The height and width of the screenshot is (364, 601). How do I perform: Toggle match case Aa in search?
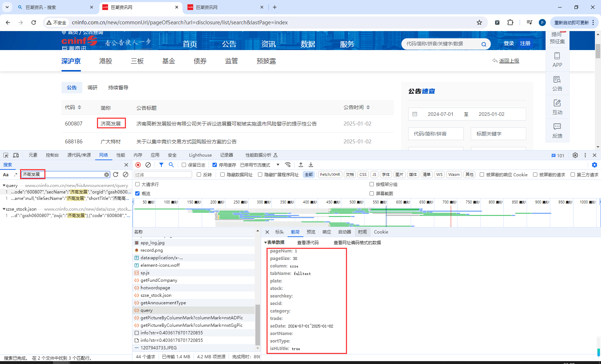coord(6,174)
